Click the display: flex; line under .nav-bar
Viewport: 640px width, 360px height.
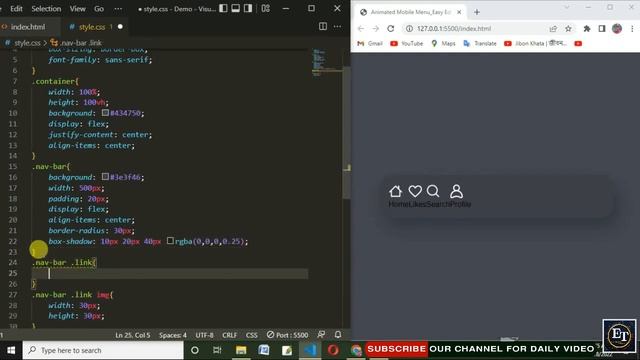[78, 209]
